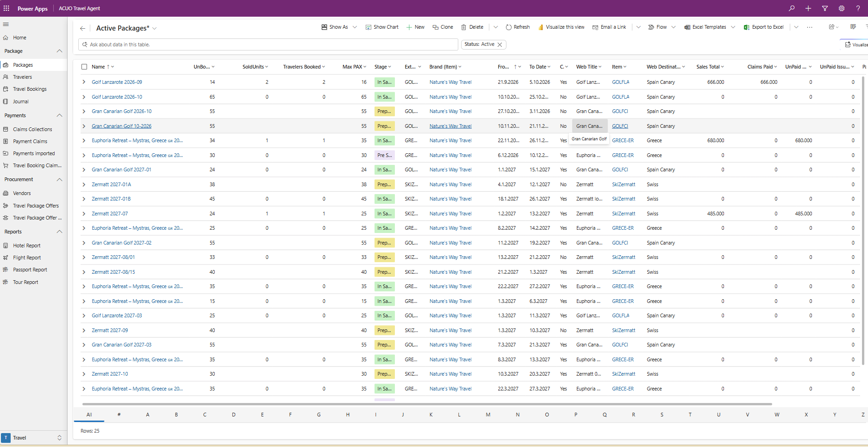Filter by # in the alphabet bar

(119, 415)
